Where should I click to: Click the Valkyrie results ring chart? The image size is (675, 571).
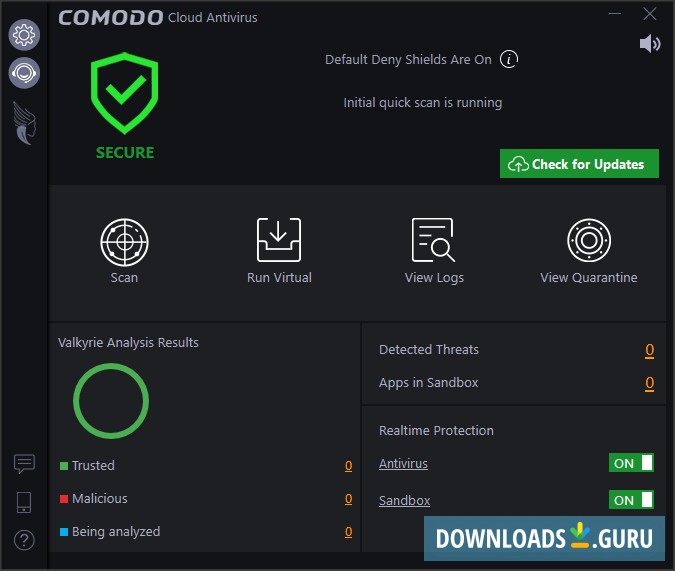point(111,401)
